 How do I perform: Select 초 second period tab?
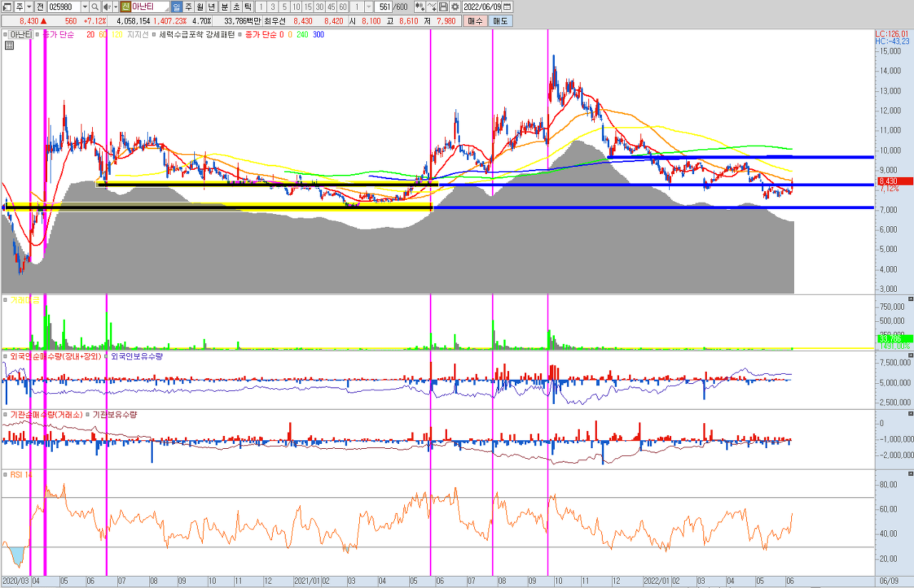pos(236,6)
